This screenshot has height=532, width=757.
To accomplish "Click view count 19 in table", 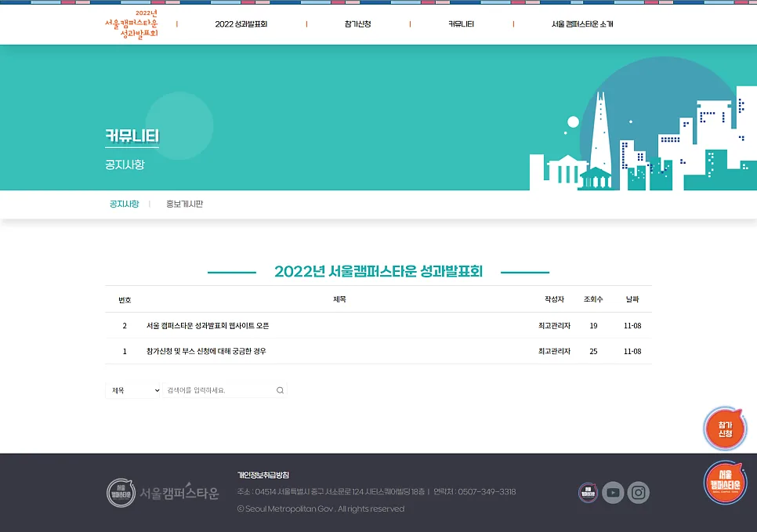I will pyautogui.click(x=593, y=326).
